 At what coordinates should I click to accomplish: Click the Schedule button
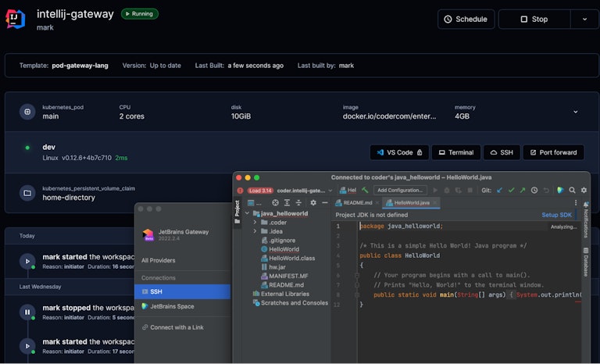click(466, 19)
